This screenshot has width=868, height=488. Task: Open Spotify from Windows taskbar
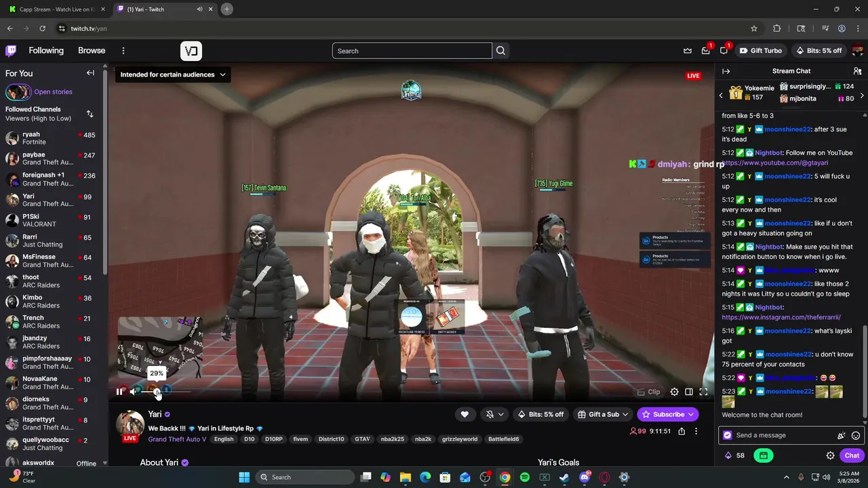click(525, 477)
